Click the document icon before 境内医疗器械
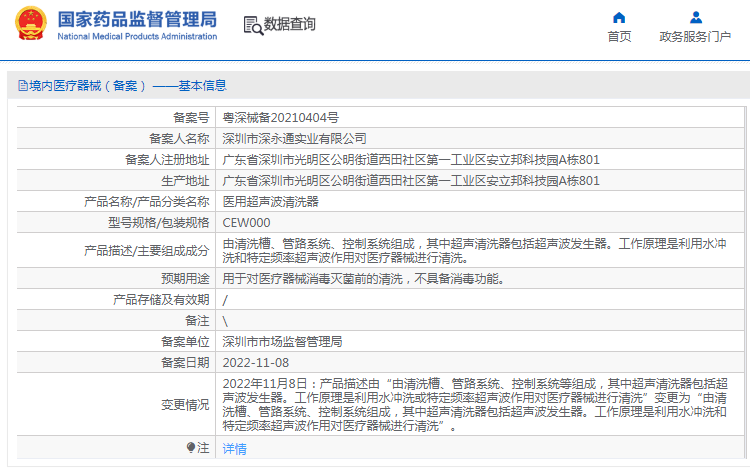750x473 pixels. click(x=22, y=86)
